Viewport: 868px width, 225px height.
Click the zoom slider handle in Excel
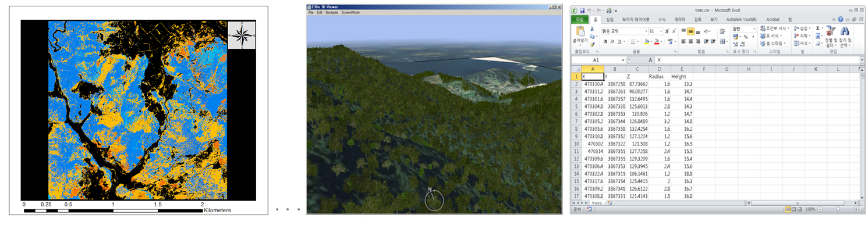(838, 209)
